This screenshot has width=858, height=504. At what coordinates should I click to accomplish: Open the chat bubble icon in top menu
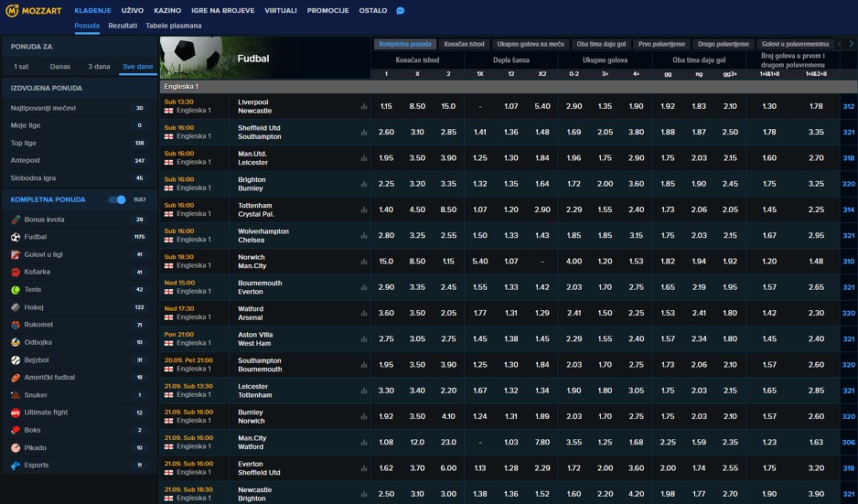coord(401,10)
